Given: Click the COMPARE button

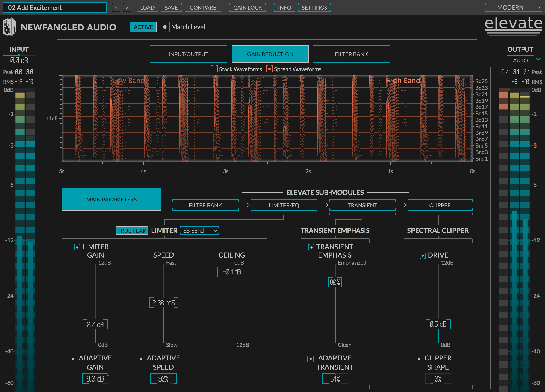Looking at the screenshot, I should tap(203, 7).
